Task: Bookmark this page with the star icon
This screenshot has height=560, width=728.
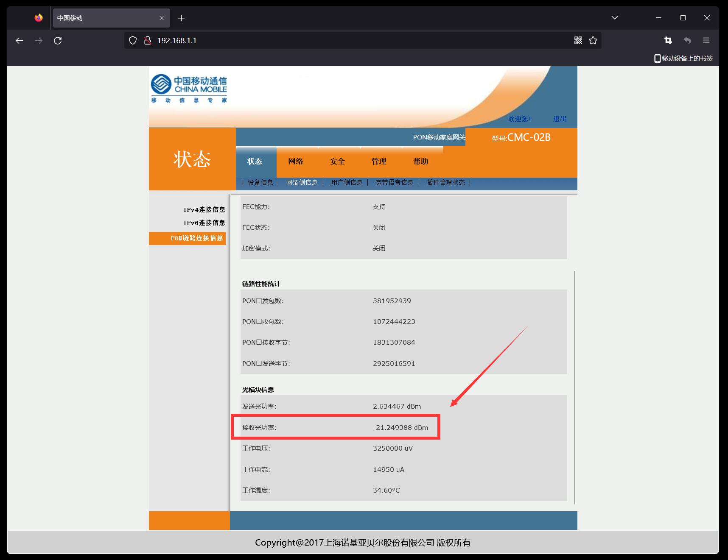Action: [x=593, y=41]
